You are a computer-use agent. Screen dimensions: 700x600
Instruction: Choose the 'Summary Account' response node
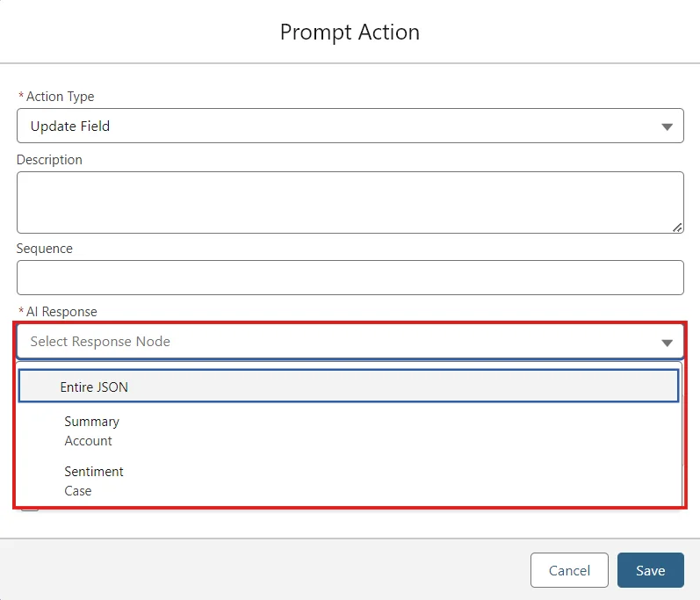[x=91, y=430]
